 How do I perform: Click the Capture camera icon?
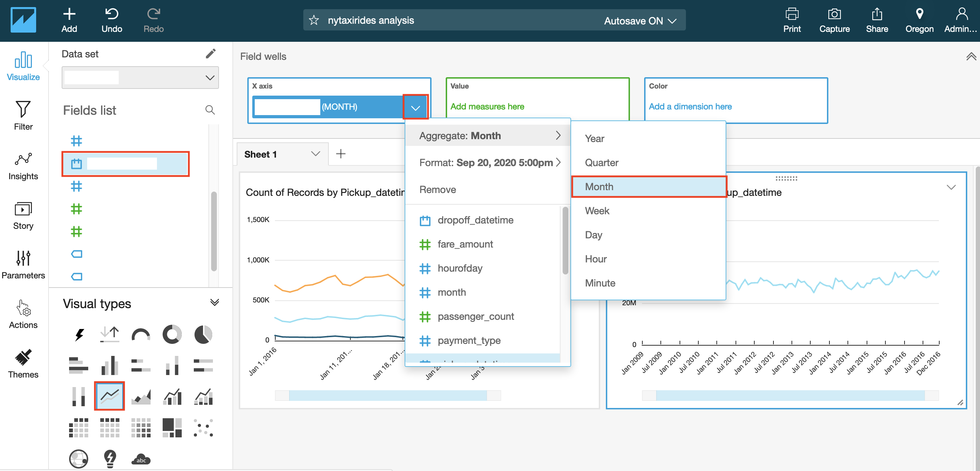[834, 14]
